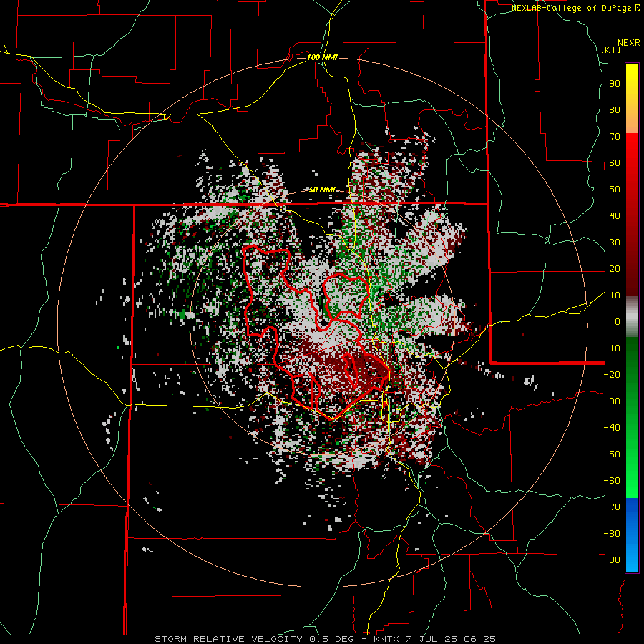Select the positive "80" velocity scale label
Screen dimensions: 644x644
615,110
